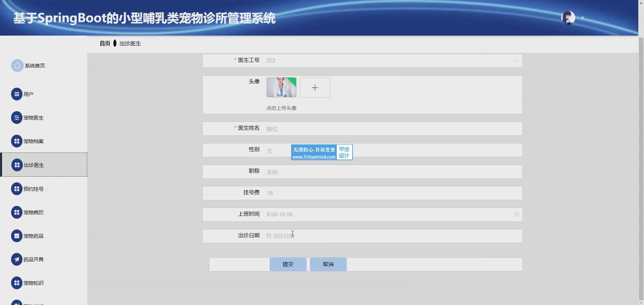Image resolution: width=644 pixels, height=305 pixels.
Task: Open the 出诊日期 date picker
Action: click(392, 236)
